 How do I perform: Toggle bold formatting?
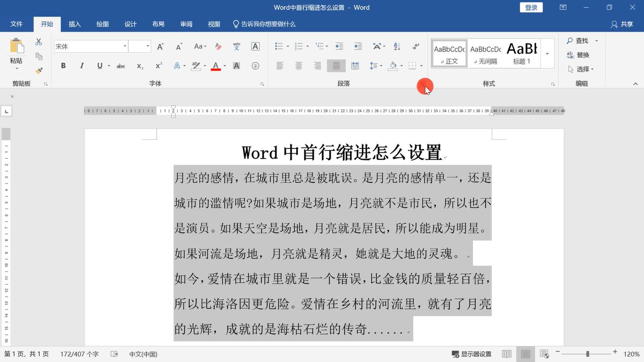[x=63, y=66]
